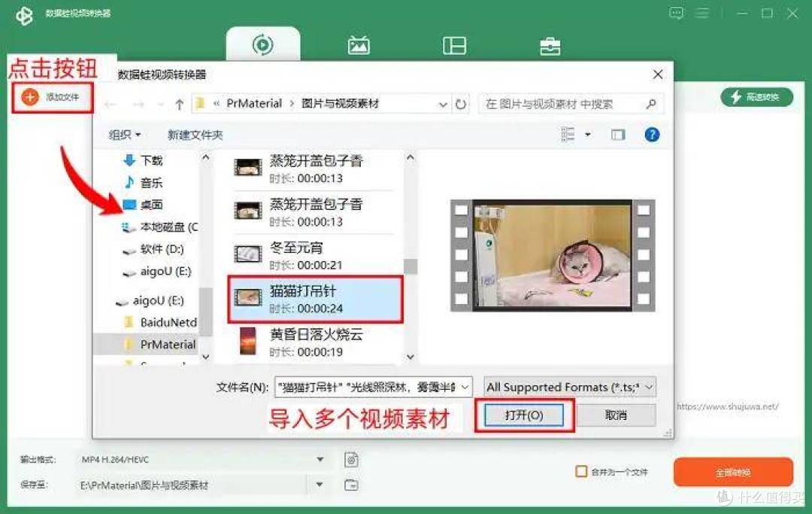Refresh the current folder view
The height and width of the screenshot is (514, 812).
tap(460, 104)
